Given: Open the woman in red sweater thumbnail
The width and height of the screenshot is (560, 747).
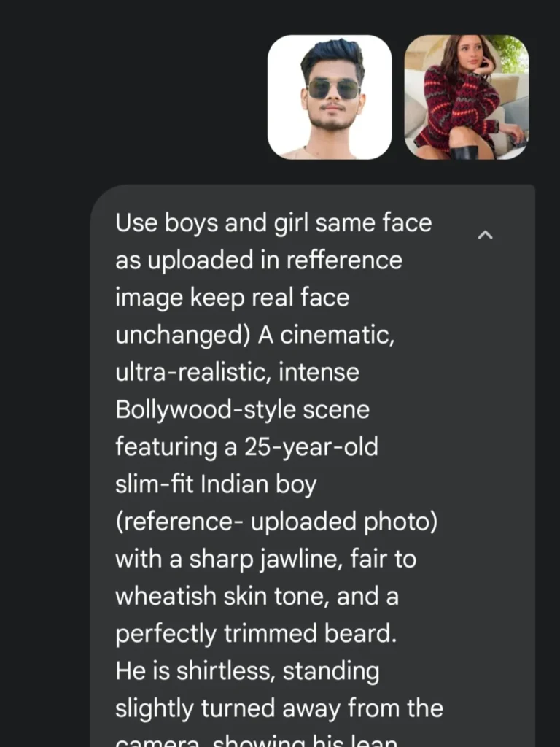Looking at the screenshot, I should click(467, 97).
